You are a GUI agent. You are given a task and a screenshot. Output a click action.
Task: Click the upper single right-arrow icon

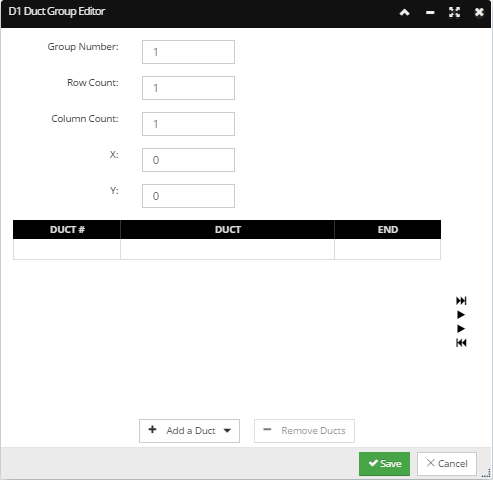pos(461,315)
